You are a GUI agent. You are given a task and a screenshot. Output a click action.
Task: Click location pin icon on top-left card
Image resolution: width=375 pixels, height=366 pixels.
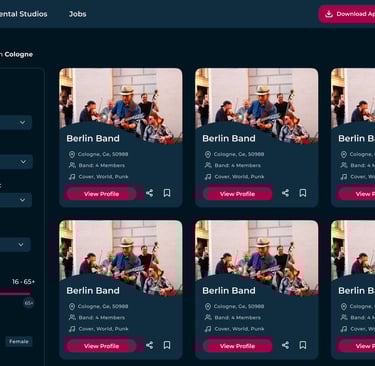click(x=72, y=154)
